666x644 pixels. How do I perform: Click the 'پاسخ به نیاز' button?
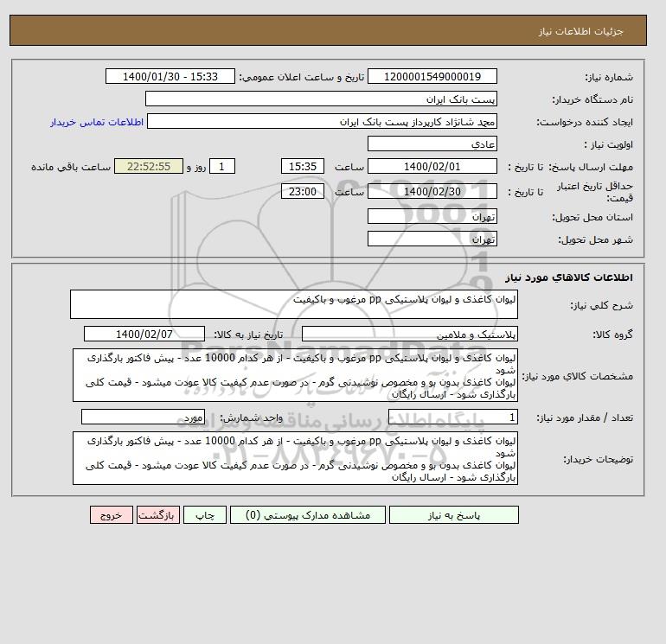[453, 514]
